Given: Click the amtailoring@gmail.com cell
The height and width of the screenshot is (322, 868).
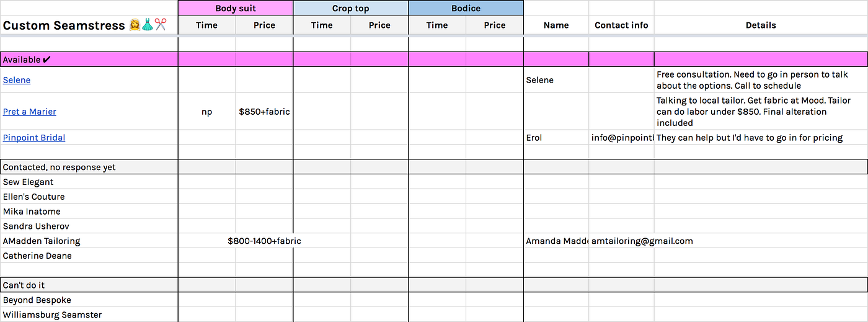Looking at the screenshot, I should click(x=642, y=241).
